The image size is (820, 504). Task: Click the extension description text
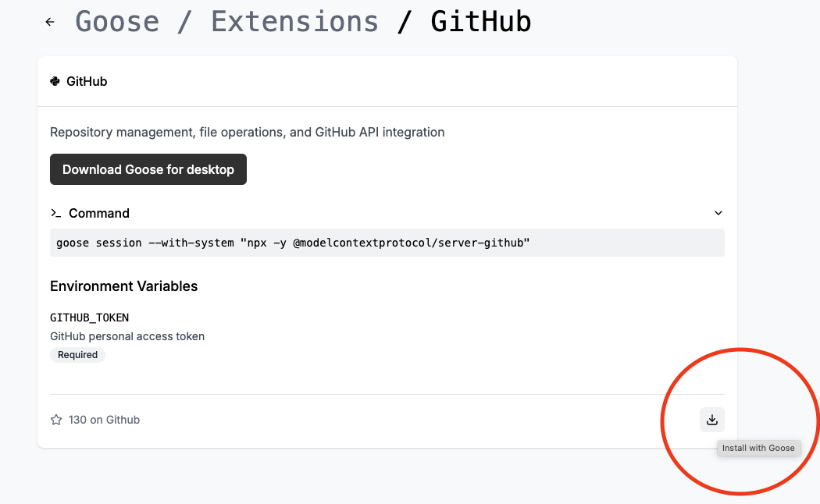247,132
